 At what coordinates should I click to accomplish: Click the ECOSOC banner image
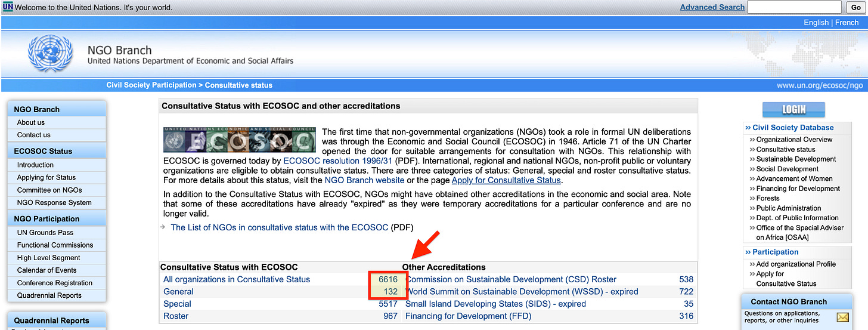click(240, 140)
